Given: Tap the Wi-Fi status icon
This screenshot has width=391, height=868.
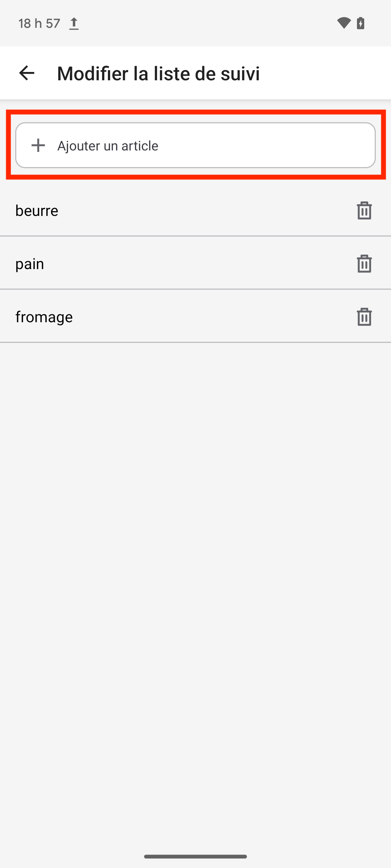Looking at the screenshot, I should (x=344, y=23).
